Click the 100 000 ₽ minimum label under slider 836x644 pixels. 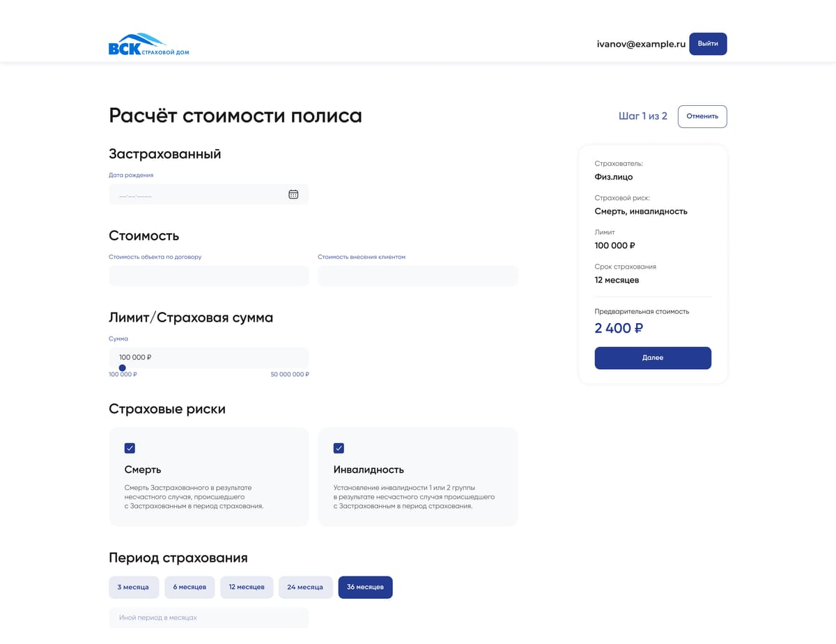pos(123,375)
